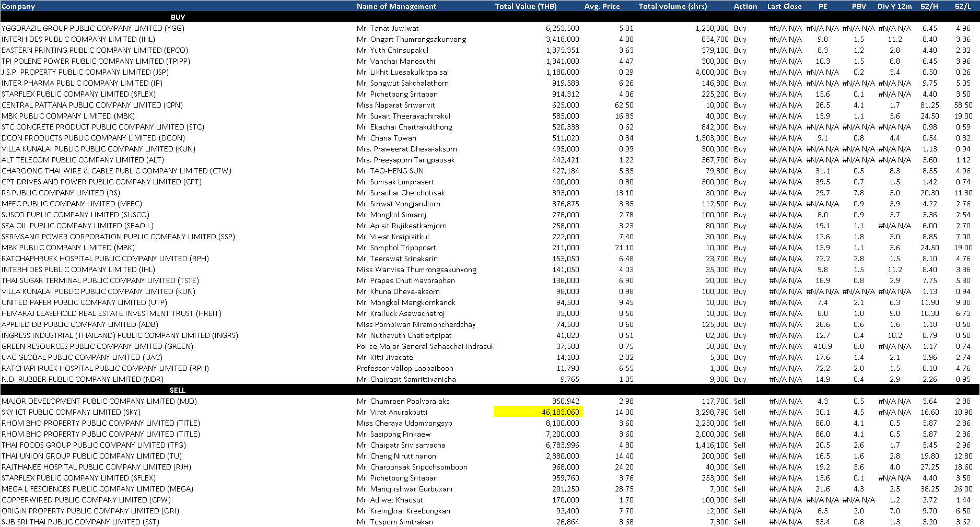Select the J.S.P. PROPERTY (JSP) company cell

click(85, 72)
